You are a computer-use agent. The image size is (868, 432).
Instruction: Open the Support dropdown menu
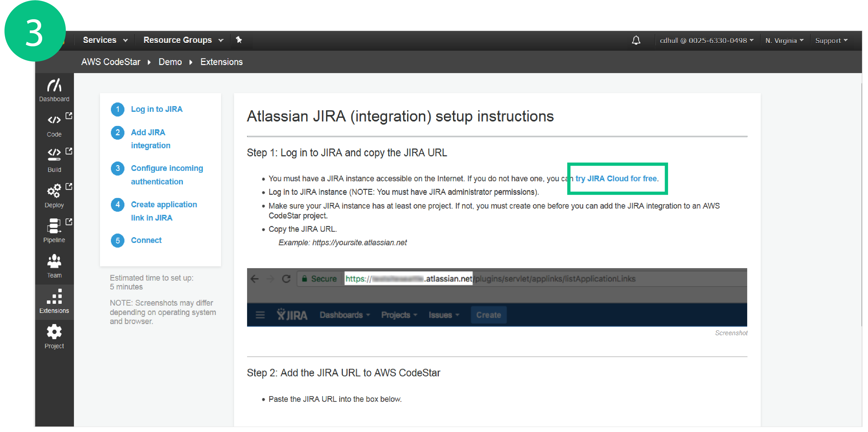click(x=831, y=41)
